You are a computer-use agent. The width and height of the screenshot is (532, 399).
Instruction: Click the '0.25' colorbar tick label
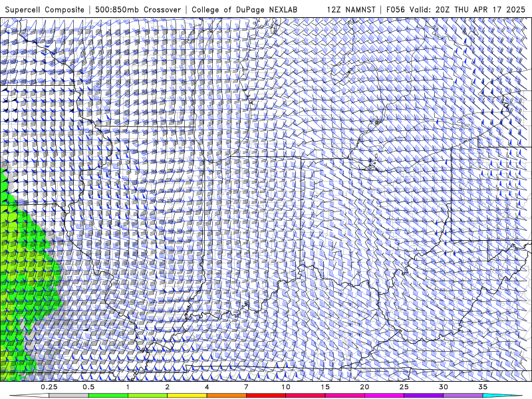tap(49, 387)
